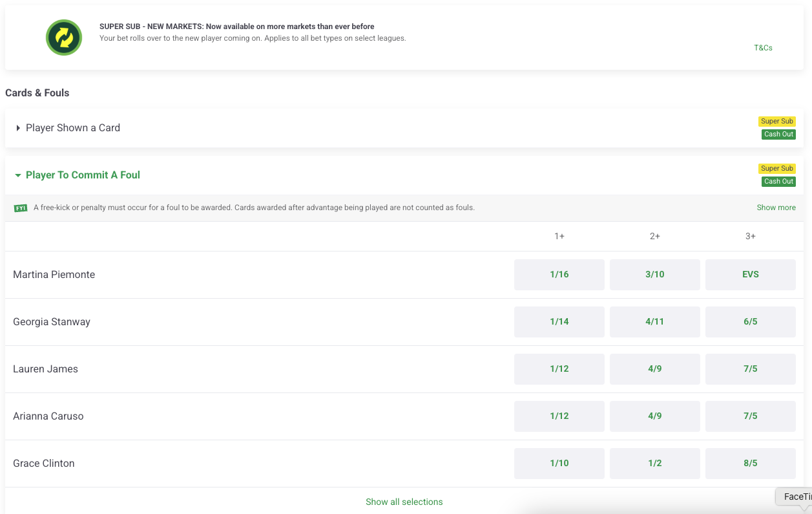Select Lauren James 2+ fouls at 4/9
812x514 pixels.
[655, 369]
